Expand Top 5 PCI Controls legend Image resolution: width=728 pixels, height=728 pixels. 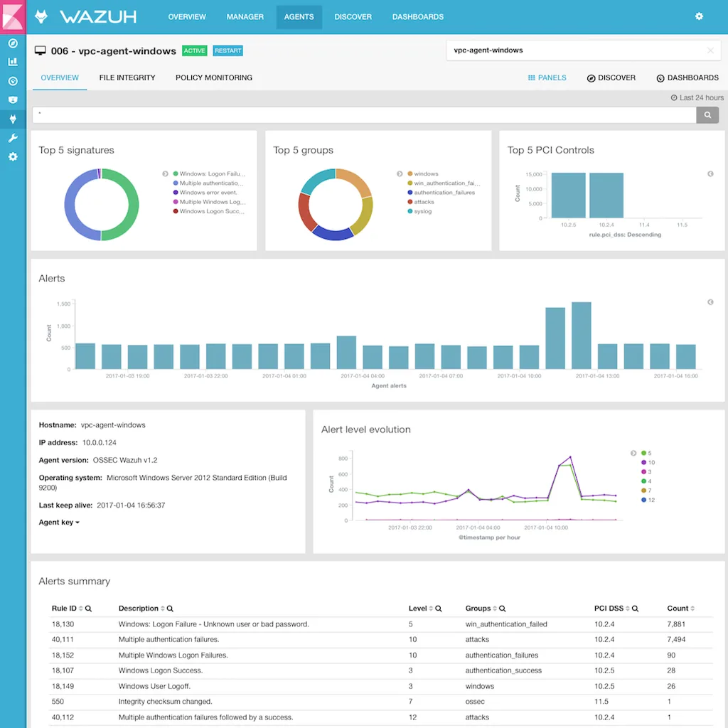[710, 173]
